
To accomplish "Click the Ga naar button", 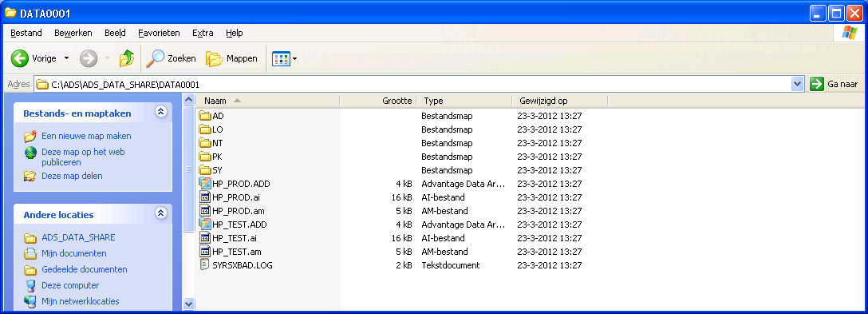I will (834, 85).
